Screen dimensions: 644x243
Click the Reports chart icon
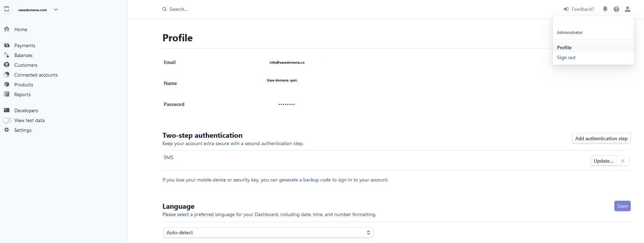click(7, 94)
